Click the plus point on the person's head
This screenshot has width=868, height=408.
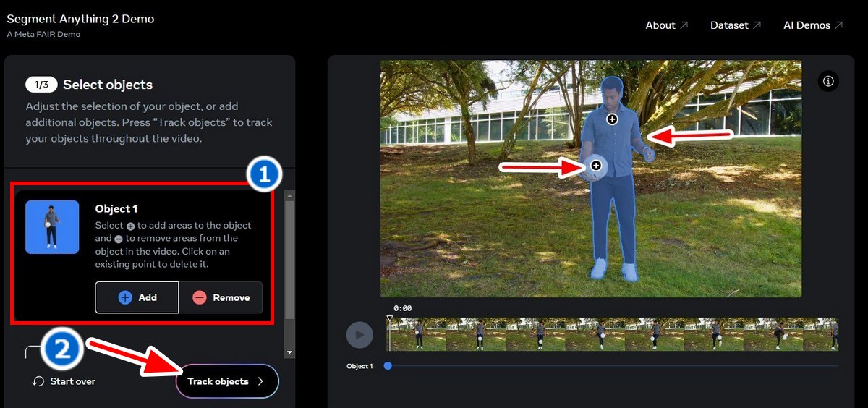coord(612,119)
